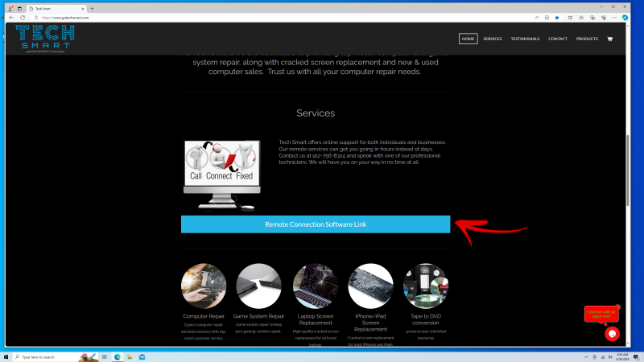The width and height of the screenshot is (644, 362).
Task: Click the 'Game System Repair' heading text
Action: (x=258, y=316)
